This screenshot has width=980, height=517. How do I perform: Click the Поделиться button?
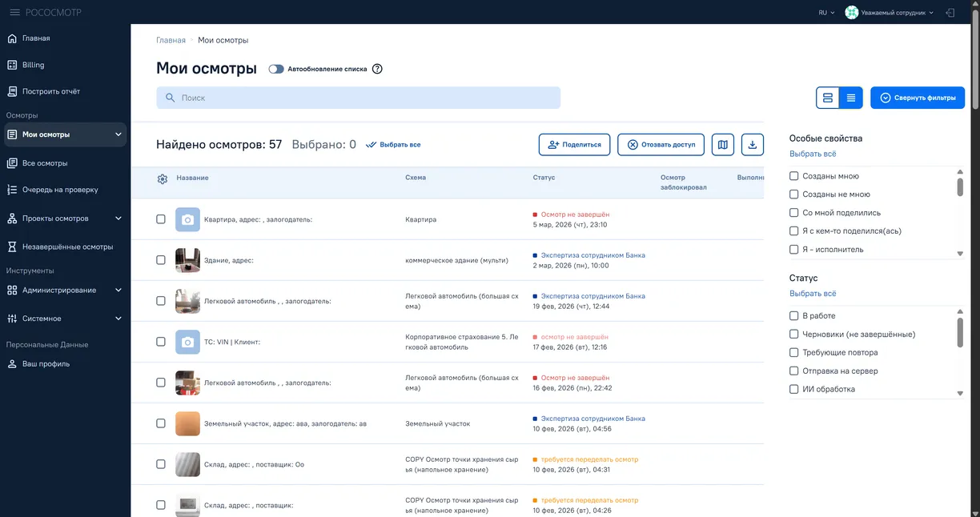(x=574, y=145)
